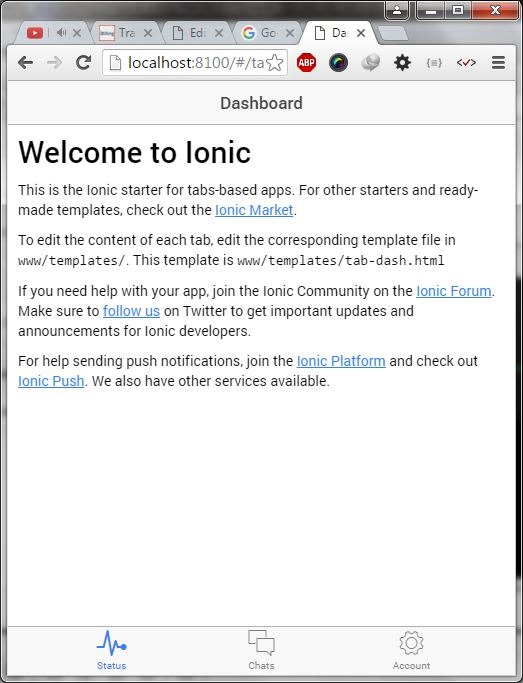Click the 'Welcome to Ionic' heading
This screenshot has height=683, width=523.
click(x=135, y=152)
